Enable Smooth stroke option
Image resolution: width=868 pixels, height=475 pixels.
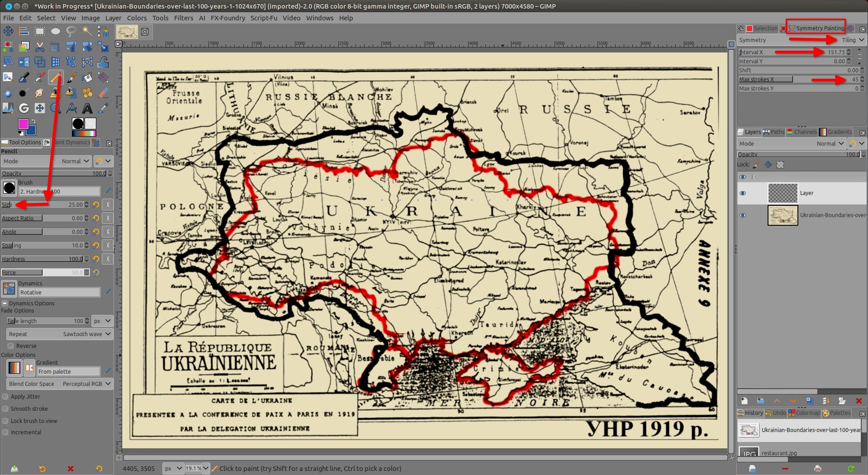[5, 409]
